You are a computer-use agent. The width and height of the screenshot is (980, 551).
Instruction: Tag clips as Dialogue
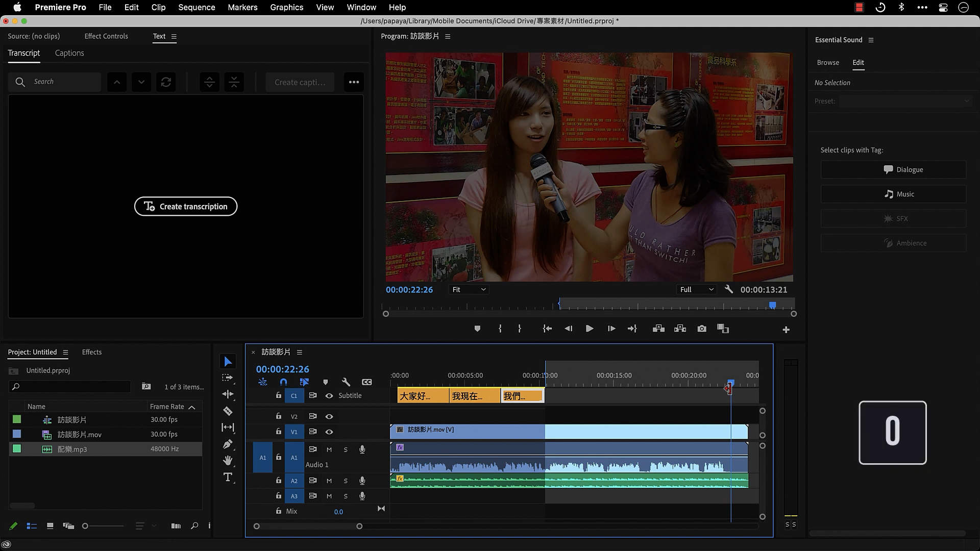(893, 170)
